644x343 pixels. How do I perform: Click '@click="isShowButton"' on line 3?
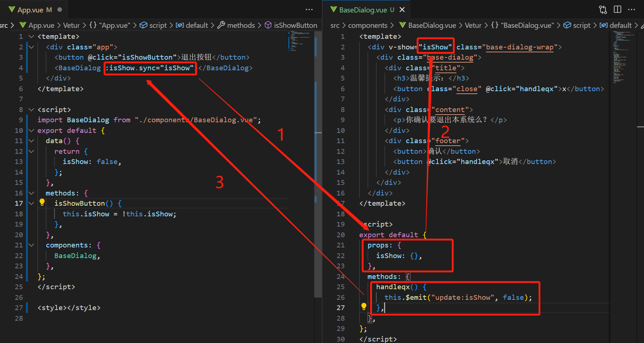click(x=133, y=57)
